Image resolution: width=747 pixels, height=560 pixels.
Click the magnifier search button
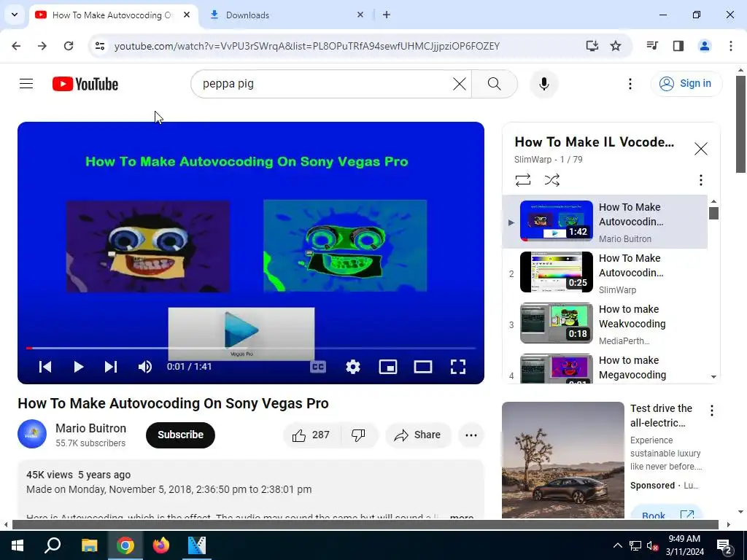[x=494, y=84]
